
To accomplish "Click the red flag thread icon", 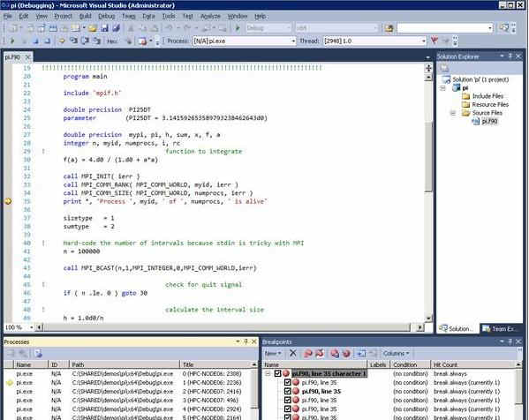I will (435, 41).
